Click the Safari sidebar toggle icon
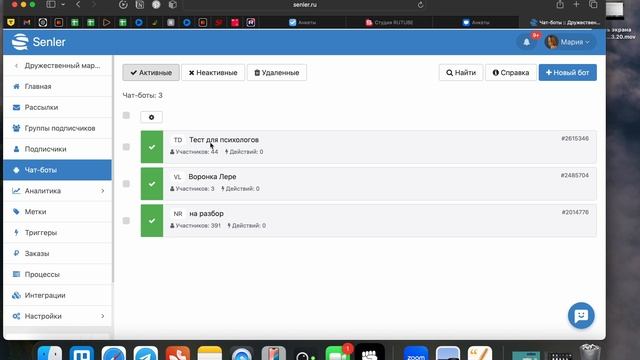Screen dimensions: 640x360 51,4
